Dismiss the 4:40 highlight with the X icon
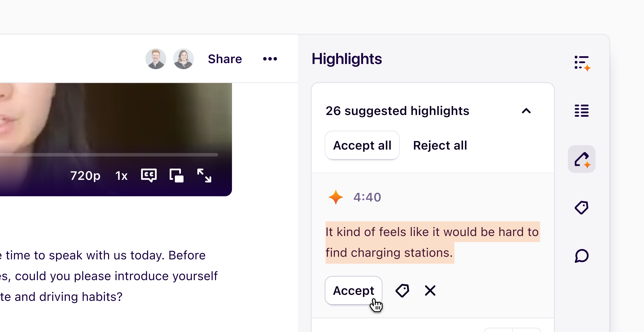644x332 pixels. point(430,290)
